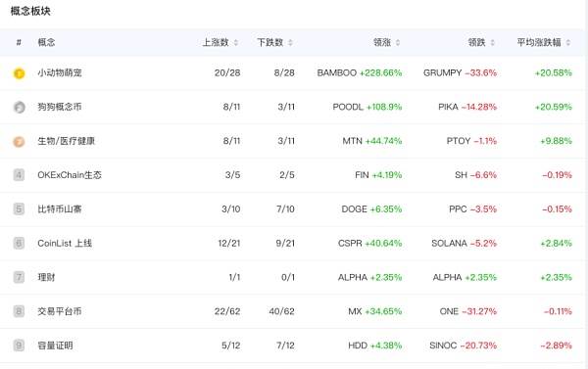
Task: Open the 小动物萌宠 concept
Action: (x=60, y=72)
